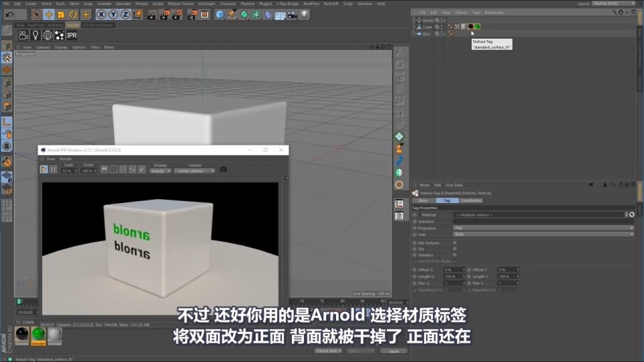Open the viewport Cameras menu
This screenshot has height=362, width=644.
43,47
